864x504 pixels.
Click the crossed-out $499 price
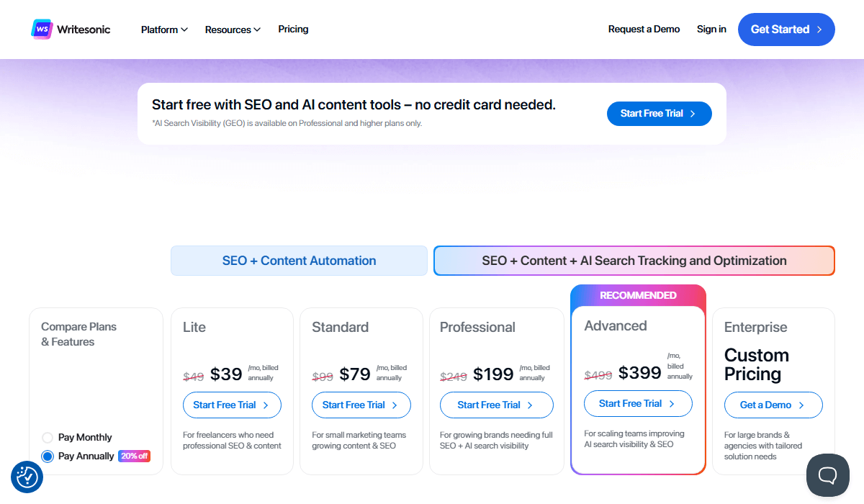tap(598, 374)
